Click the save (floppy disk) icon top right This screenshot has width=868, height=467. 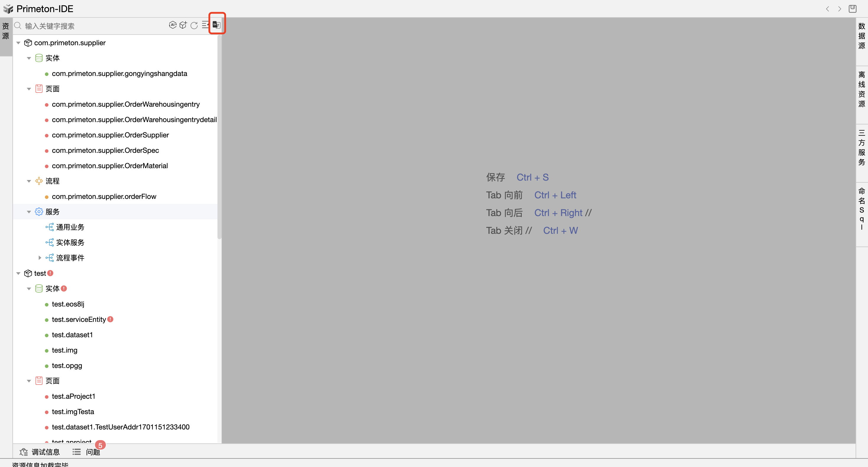click(x=853, y=9)
